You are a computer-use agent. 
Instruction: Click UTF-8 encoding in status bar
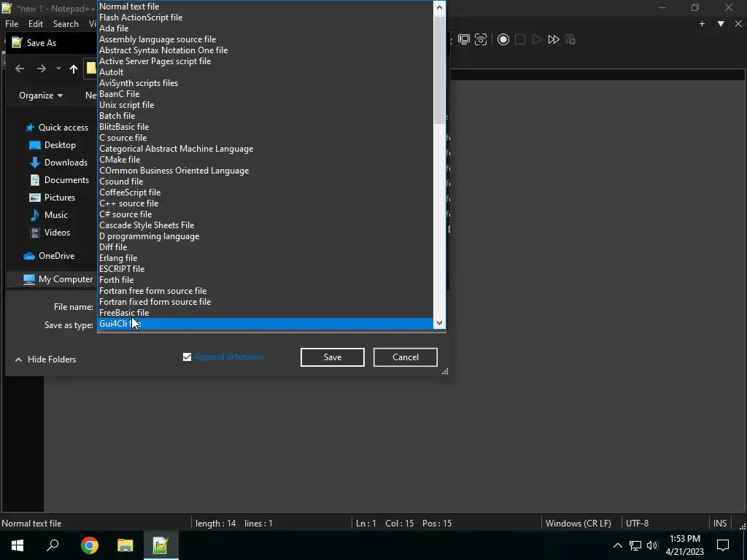point(637,524)
